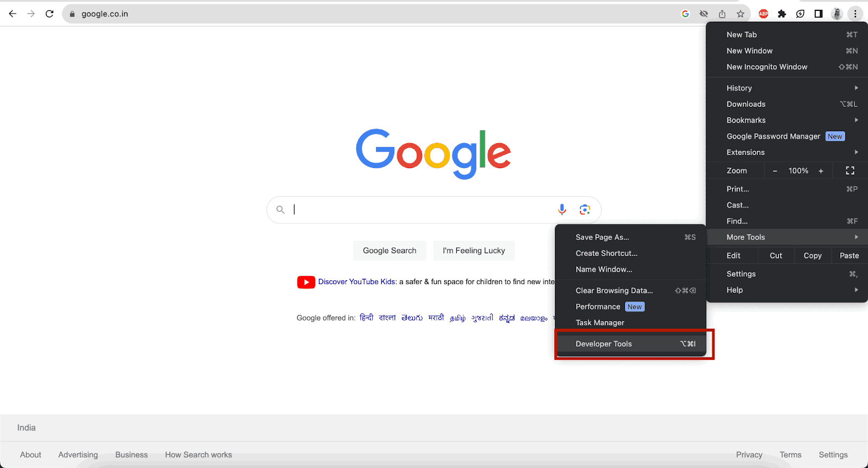Open Discover YouTube Kids link
This screenshot has height=468, width=868.
(x=356, y=282)
